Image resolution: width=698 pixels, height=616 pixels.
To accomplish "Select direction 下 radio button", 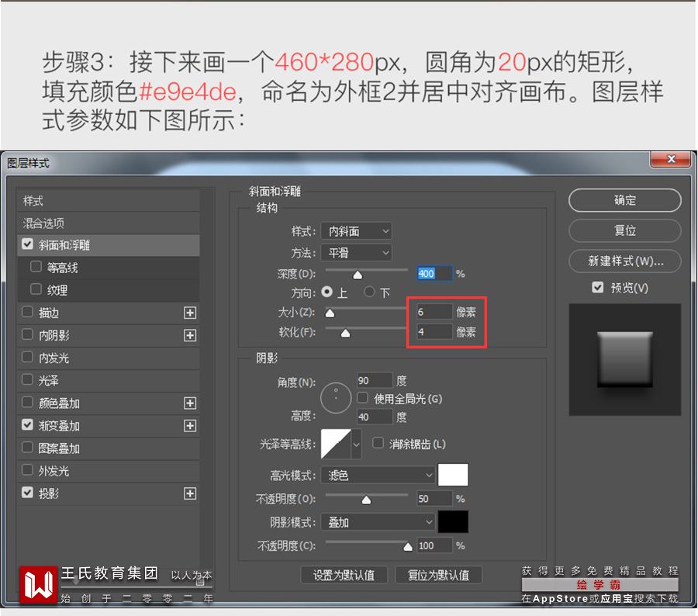I will pos(369,292).
